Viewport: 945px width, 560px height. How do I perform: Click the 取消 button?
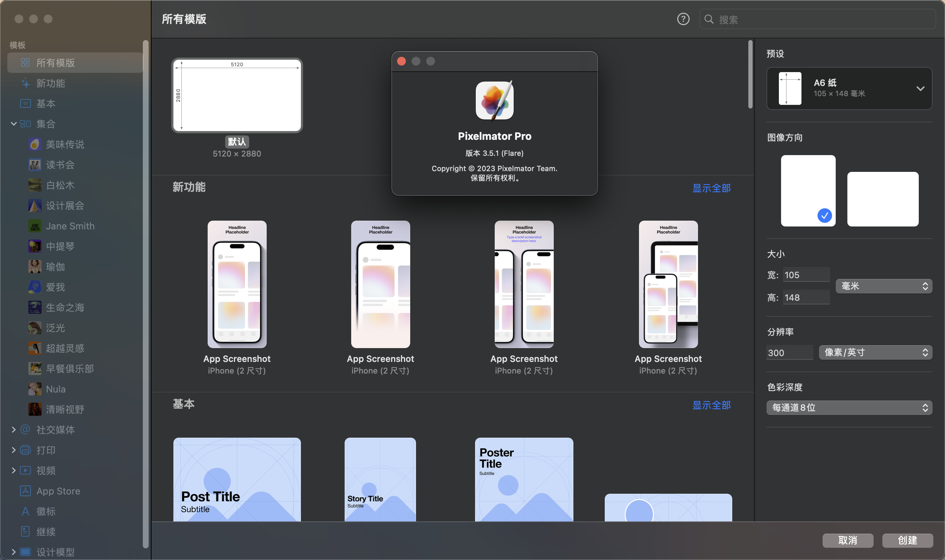848,540
